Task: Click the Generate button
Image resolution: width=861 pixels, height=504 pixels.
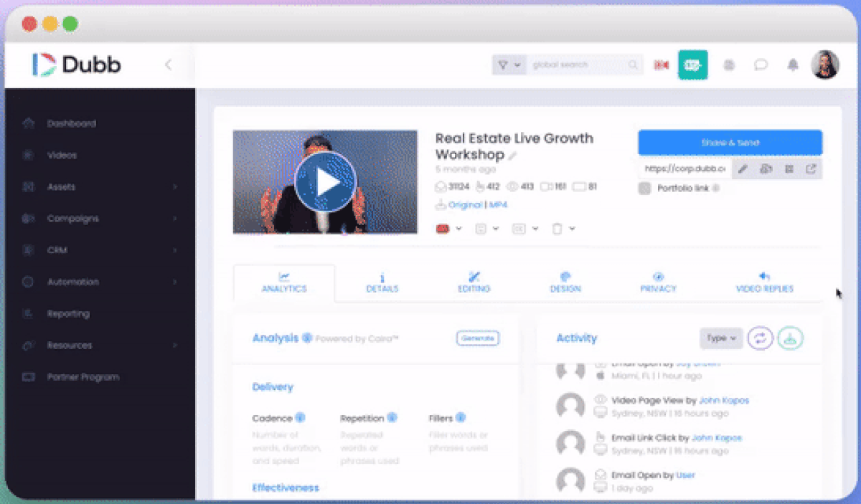Action: [x=478, y=338]
